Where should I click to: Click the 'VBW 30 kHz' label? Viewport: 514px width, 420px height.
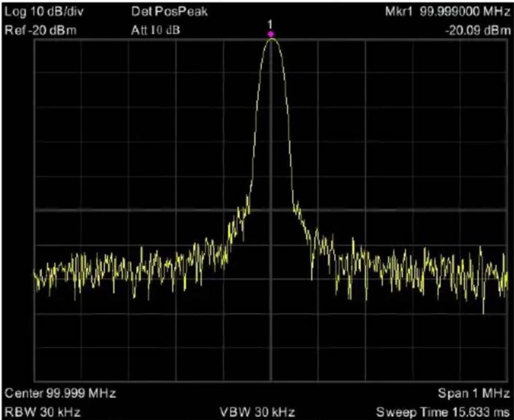[258, 412]
